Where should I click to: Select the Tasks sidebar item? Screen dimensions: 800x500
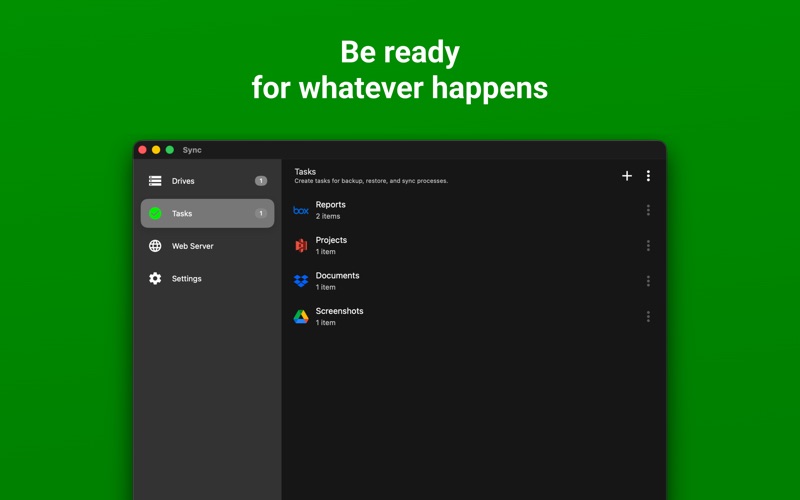click(207, 213)
